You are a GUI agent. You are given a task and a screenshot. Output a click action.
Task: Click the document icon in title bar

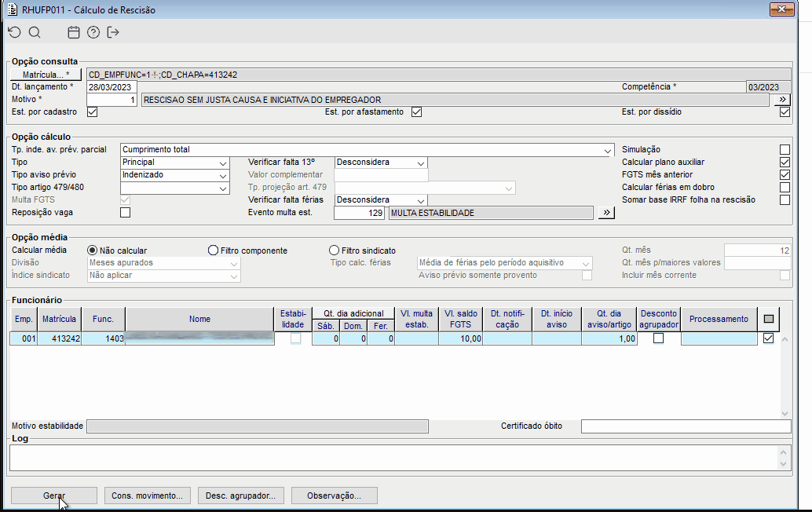click(x=13, y=10)
